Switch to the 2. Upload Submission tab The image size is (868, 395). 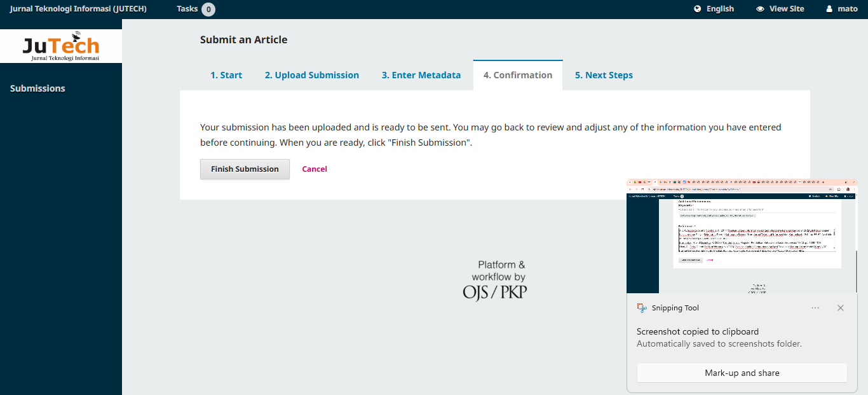(x=312, y=75)
